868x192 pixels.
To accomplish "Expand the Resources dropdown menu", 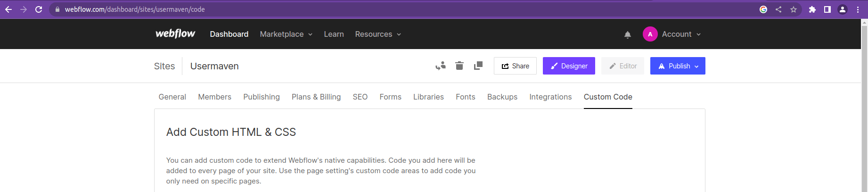I will tap(378, 34).
